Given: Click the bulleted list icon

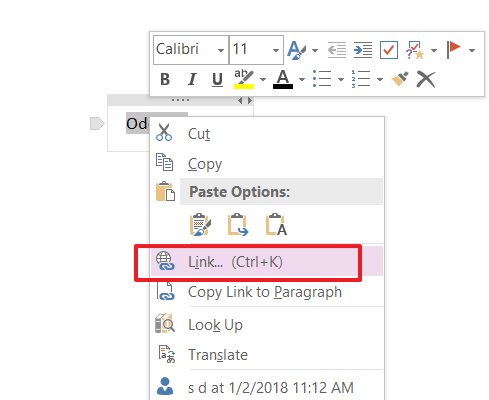Looking at the screenshot, I should [x=322, y=79].
